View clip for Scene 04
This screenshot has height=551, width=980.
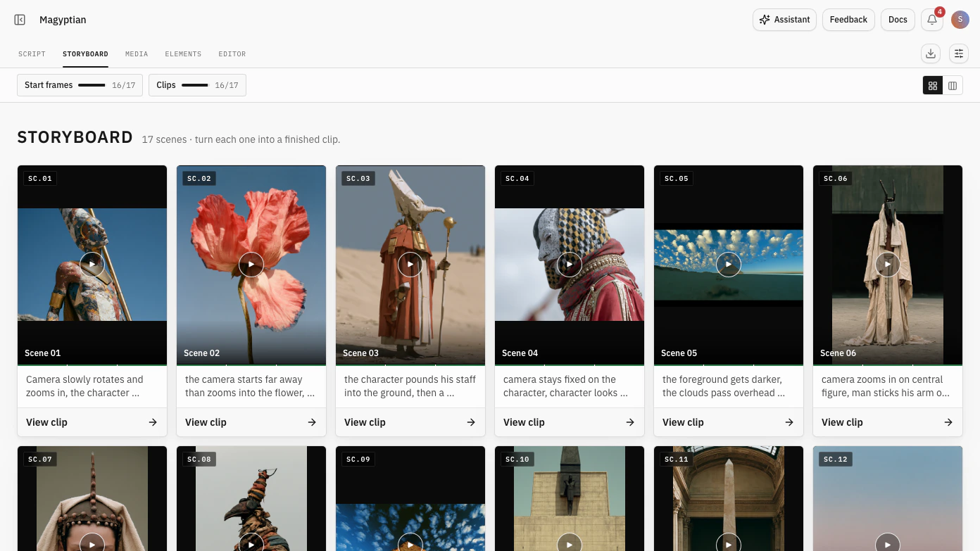570,422
